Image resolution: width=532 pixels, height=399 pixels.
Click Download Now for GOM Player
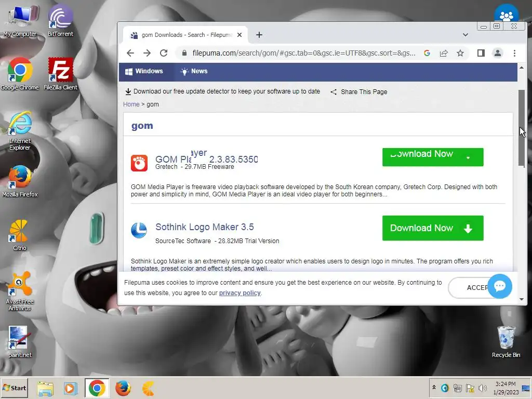coord(433,157)
